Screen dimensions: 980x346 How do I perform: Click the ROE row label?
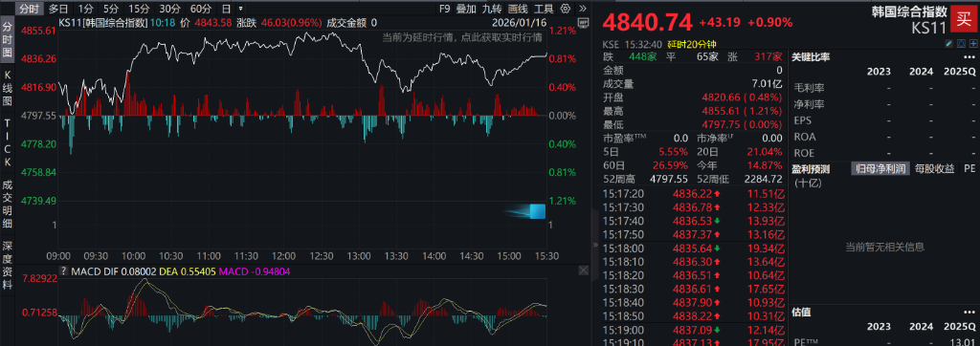click(x=804, y=152)
